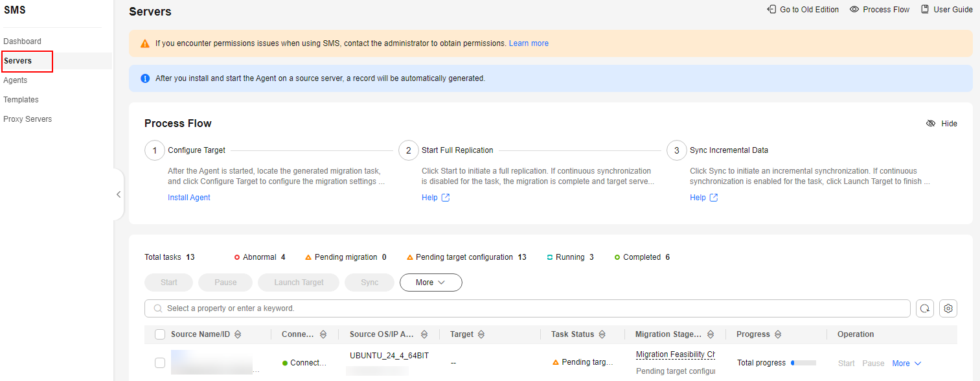Filter by Pending target configuration
The width and height of the screenshot is (980, 381).
[466, 257]
